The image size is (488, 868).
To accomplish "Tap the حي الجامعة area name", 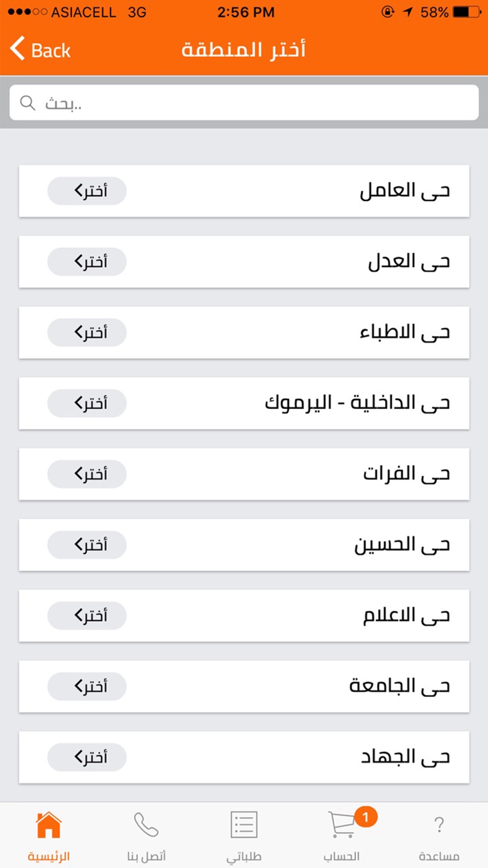I will (x=399, y=686).
